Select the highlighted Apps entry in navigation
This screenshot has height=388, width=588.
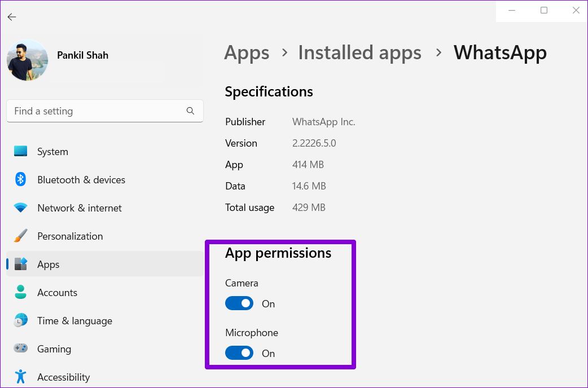48,264
